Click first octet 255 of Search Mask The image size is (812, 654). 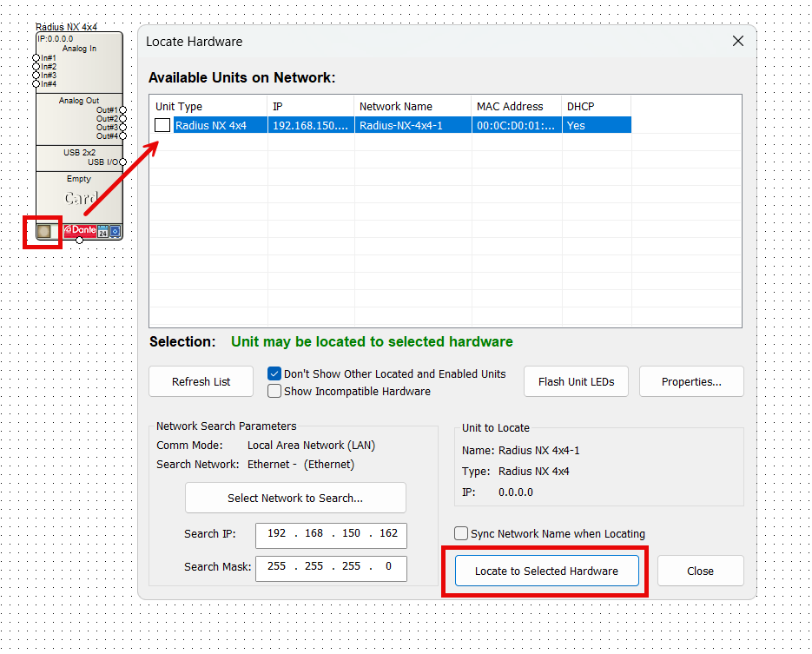(x=276, y=566)
